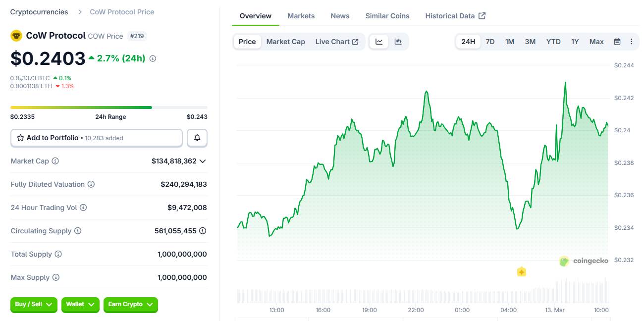Expand the Buy / Sell dropdown
This screenshot has height=321, width=644.
33,305
